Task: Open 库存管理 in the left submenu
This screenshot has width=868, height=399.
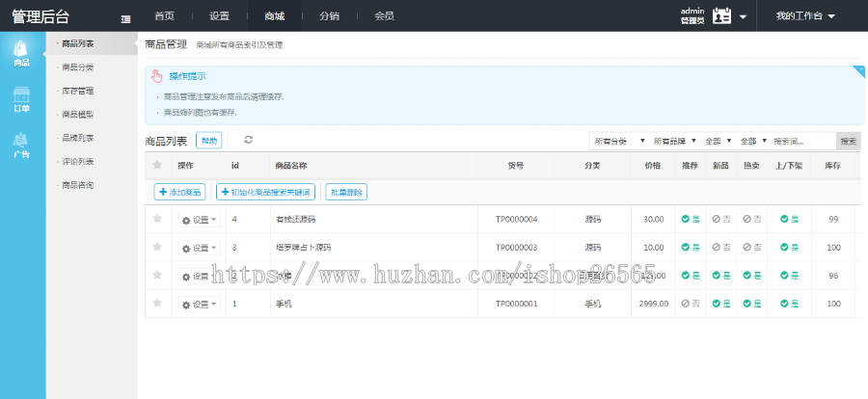Action: [x=77, y=91]
